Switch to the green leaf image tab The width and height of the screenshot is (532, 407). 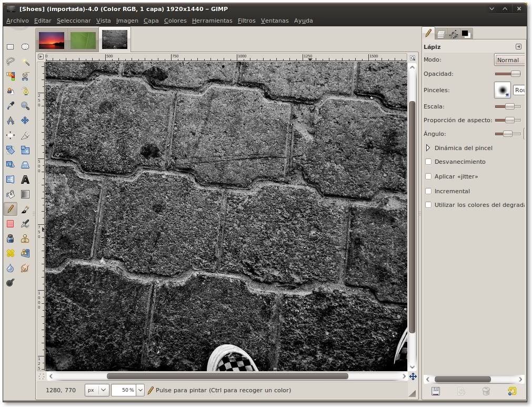(x=83, y=41)
